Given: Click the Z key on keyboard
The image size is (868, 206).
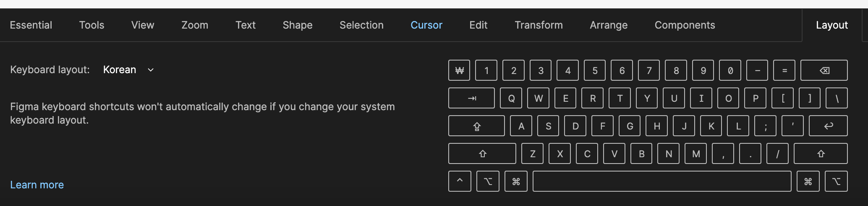Looking at the screenshot, I should (x=532, y=153).
